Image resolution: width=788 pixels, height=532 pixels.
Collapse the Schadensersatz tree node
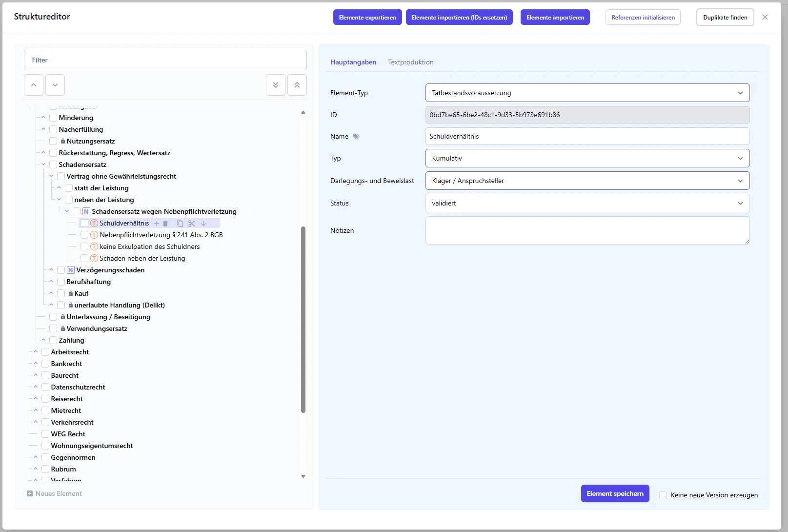tap(43, 164)
